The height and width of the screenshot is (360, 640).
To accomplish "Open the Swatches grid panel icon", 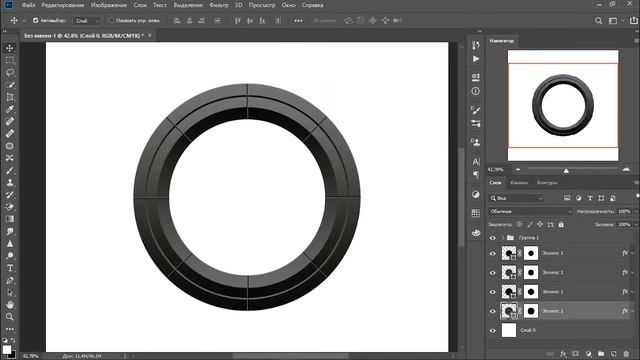I will pyautogui.click(x=476, y=213).
